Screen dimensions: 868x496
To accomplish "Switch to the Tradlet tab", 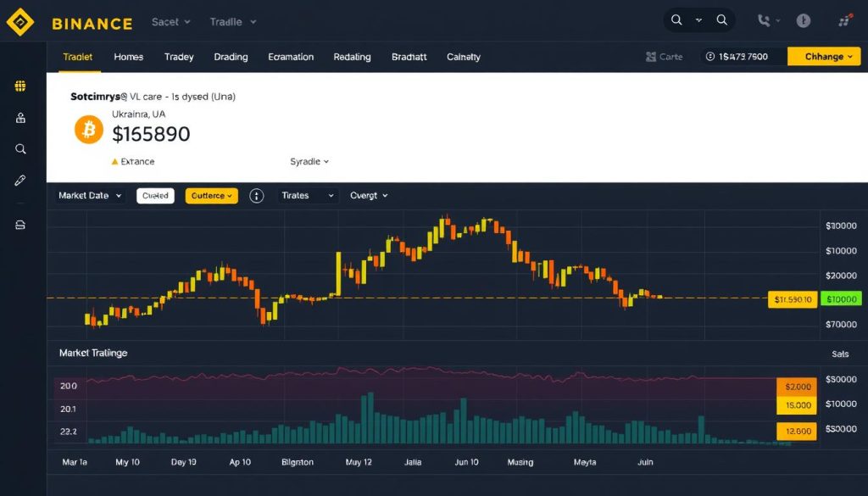I will tap(77, 57).
